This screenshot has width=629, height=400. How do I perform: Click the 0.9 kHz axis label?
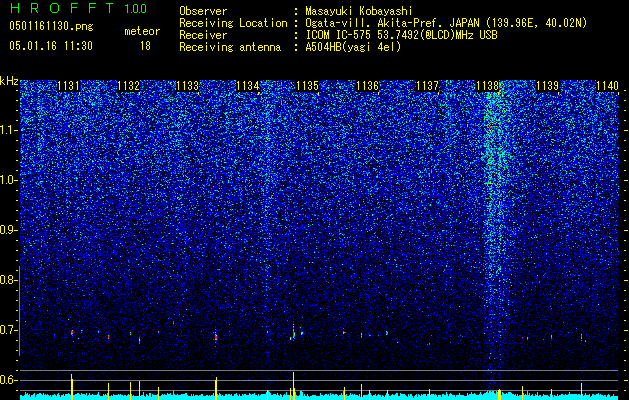tap(6, 230)
